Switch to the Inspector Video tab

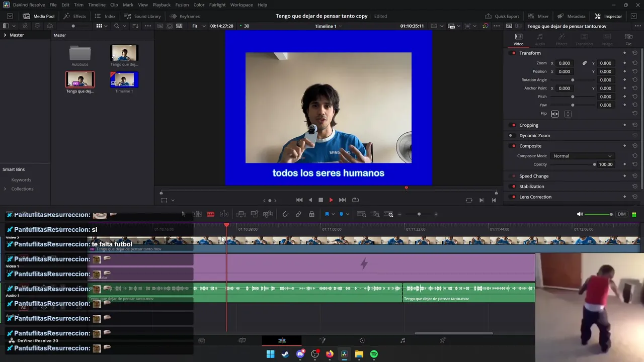(x=518, y=40)
